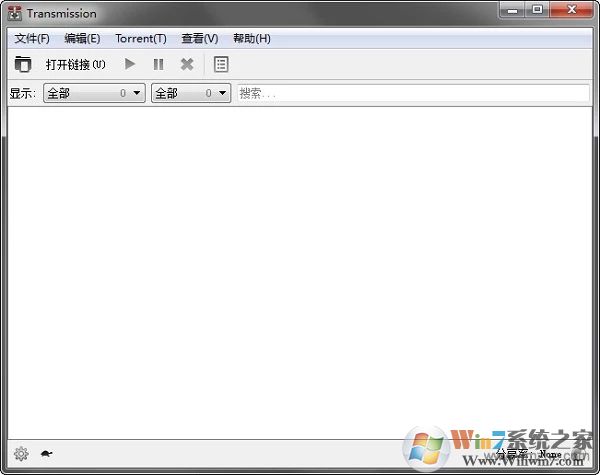The height and width of the screenshot is (475, 600).
Task: Click the Transmission app icon in title bar
Action: point(15,13)
